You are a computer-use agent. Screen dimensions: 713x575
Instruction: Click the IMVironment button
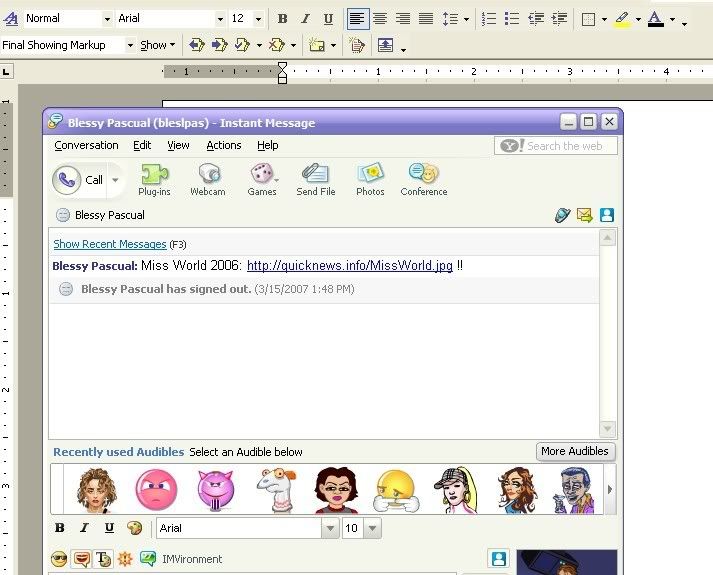[181, 559]
